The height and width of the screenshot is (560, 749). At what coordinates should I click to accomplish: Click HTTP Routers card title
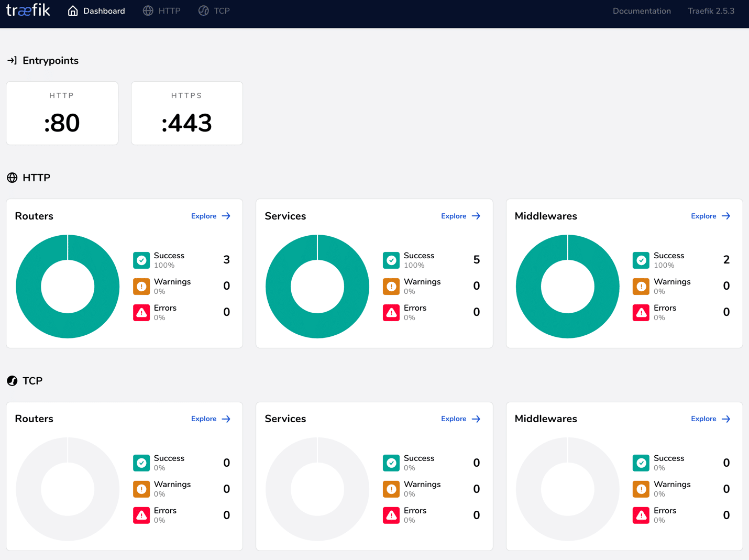(34, 216)
